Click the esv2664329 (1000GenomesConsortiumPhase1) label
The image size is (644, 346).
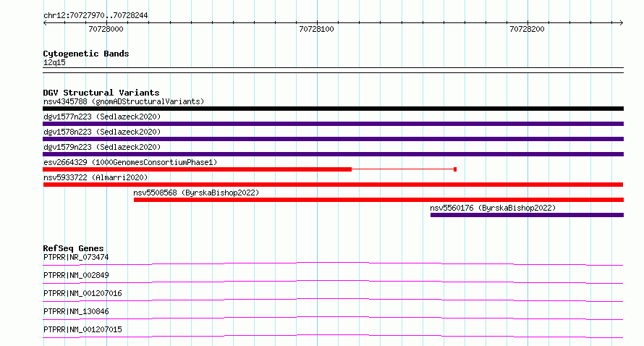point(130,162)
